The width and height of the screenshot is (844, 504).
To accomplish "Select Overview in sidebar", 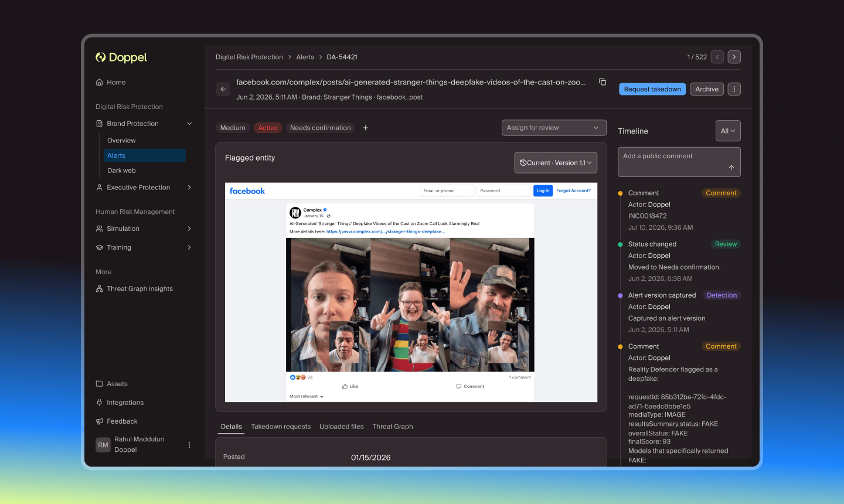I will (x=121, y=141).
